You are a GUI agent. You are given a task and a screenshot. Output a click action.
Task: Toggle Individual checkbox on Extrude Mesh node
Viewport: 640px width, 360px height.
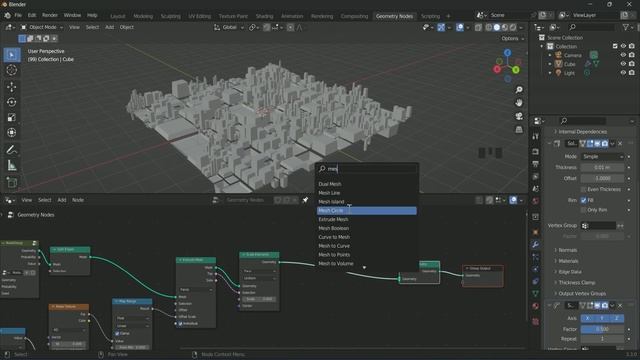click(180, 323)
